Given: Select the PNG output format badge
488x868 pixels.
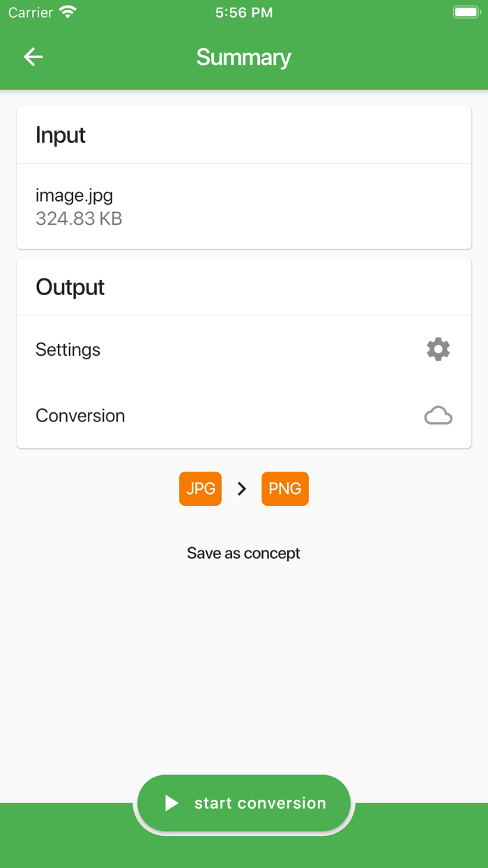Looking at the screenshot, I should [284, 488].
